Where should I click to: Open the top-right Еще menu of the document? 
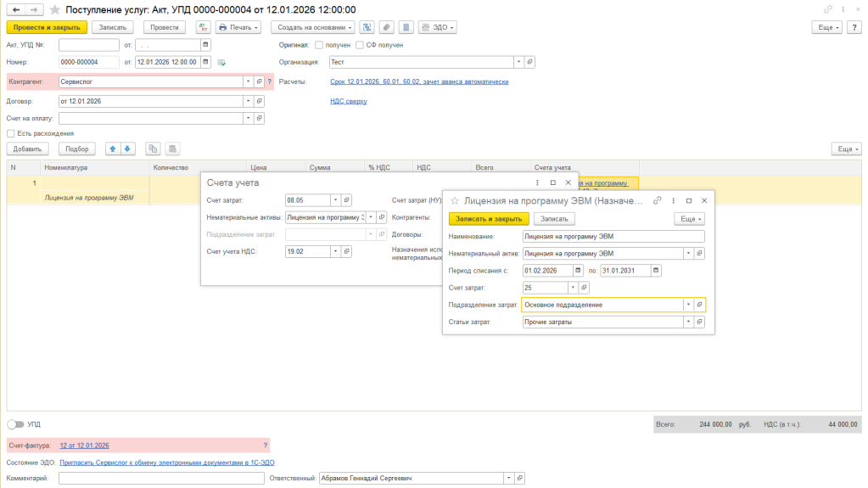pos(827,27)
